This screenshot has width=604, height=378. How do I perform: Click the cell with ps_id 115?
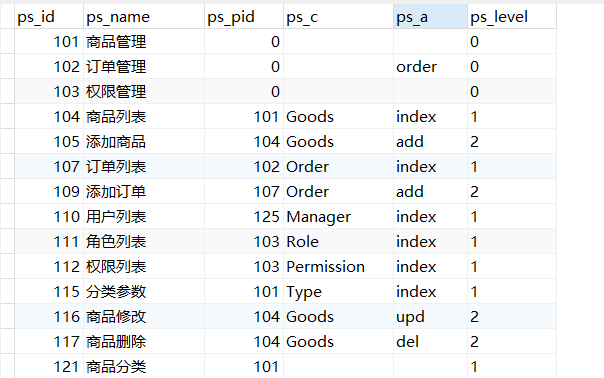click(49, 292)
